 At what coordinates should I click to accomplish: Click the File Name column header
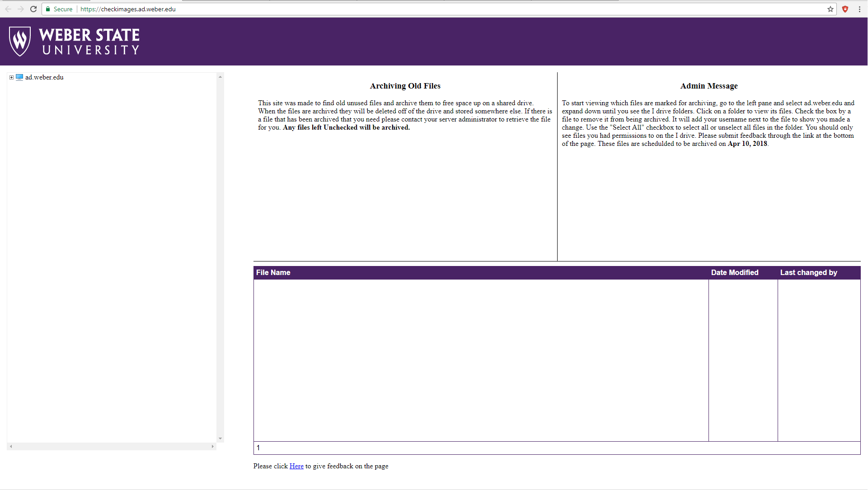pyautogui.click(x=273, y=272)
